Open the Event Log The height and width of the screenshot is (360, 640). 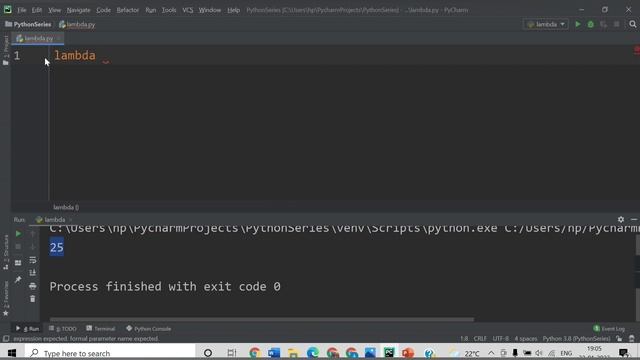coord(609,329)
